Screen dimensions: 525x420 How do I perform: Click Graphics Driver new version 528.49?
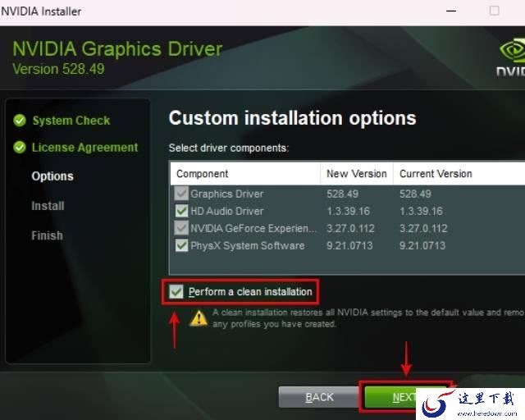pyautogui.click(x=343, y=194)
